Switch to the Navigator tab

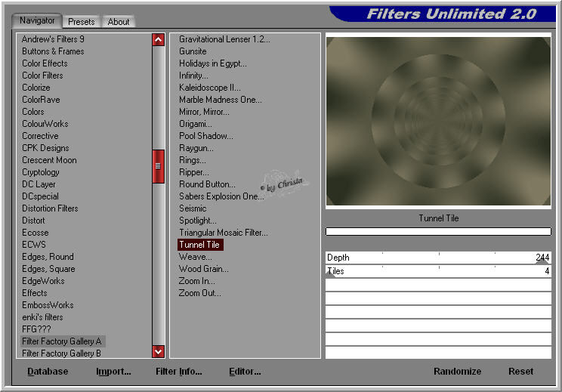[x=37, y=20]
